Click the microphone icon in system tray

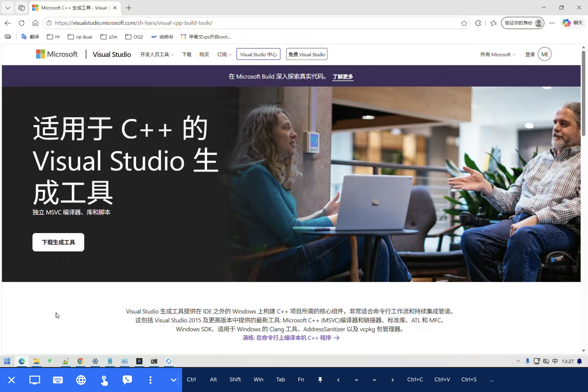527,361
